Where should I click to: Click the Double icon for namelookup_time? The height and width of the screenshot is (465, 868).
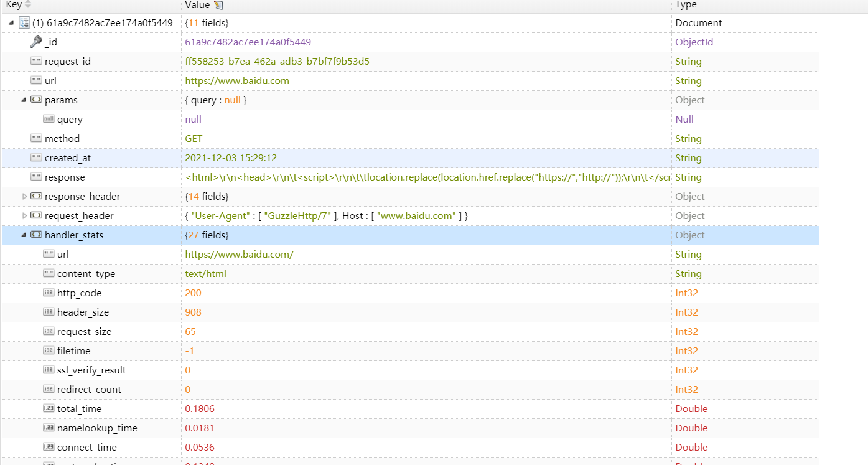click(x=49, y=428)
